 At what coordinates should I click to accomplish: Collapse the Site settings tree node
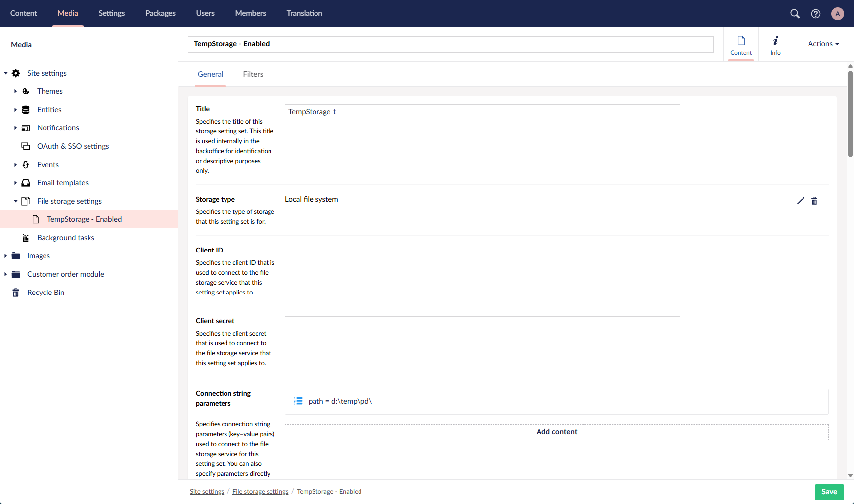tap(6, 73)
